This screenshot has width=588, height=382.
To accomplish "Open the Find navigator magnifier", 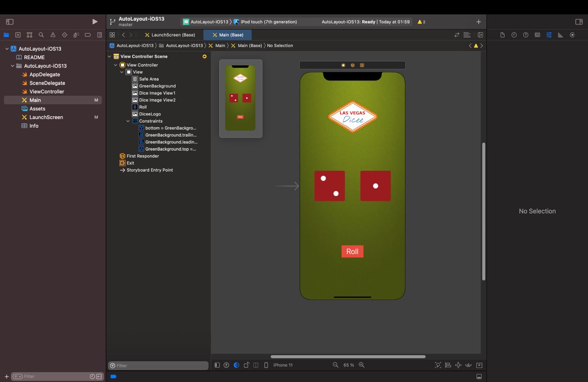I will tap(41, 35).
